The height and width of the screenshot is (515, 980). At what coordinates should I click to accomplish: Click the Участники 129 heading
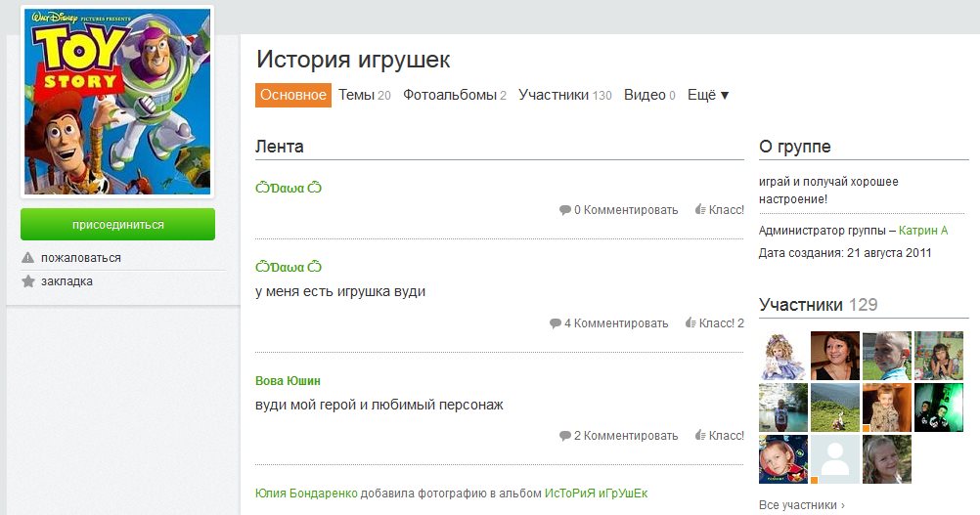coord(818,305)
